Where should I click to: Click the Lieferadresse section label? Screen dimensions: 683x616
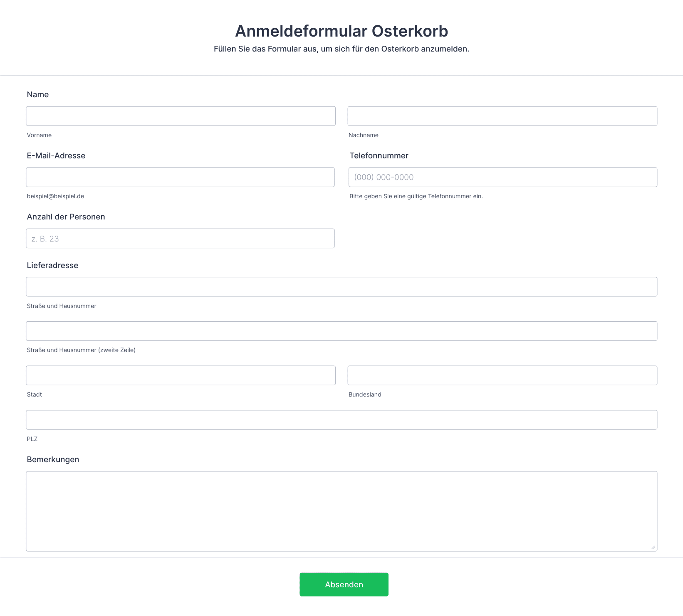(52, 265)
